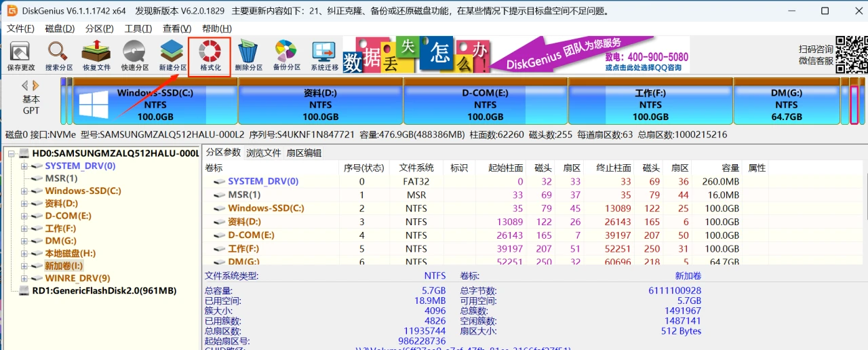868x350 pixels.
Task: Click the drive icon beside 本地磁盘(H:) in the tree
Action: pyautogui.click(x=37, y=254)
